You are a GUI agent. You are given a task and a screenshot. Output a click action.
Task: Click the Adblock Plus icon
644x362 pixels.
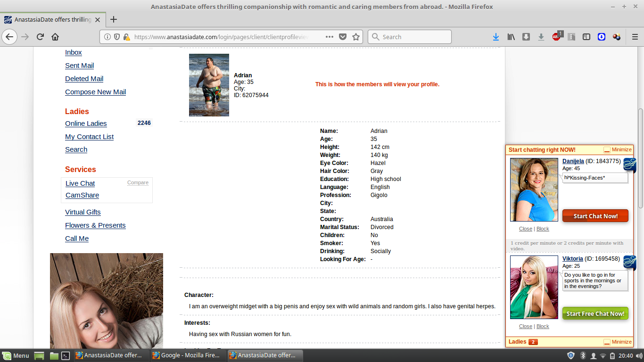(557, 36)
